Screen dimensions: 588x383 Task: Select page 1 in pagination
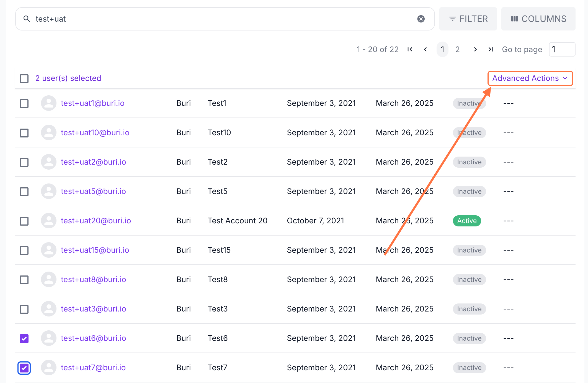442,49
